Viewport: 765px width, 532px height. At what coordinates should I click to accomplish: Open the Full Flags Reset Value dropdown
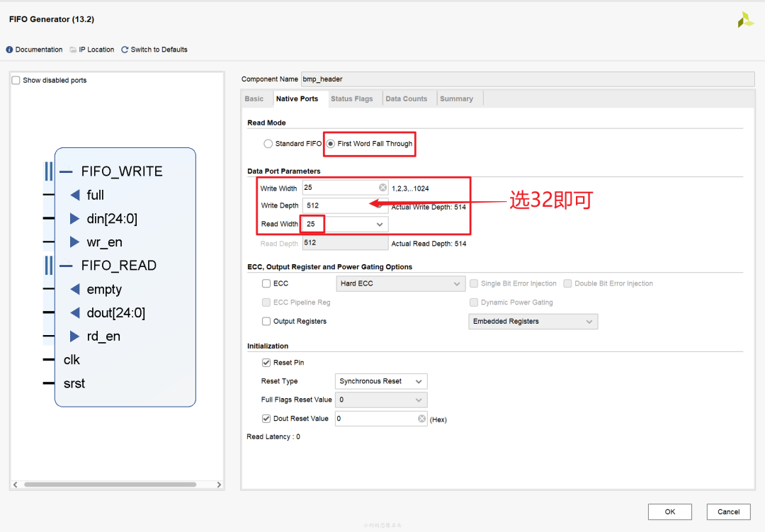click(381, 400)
